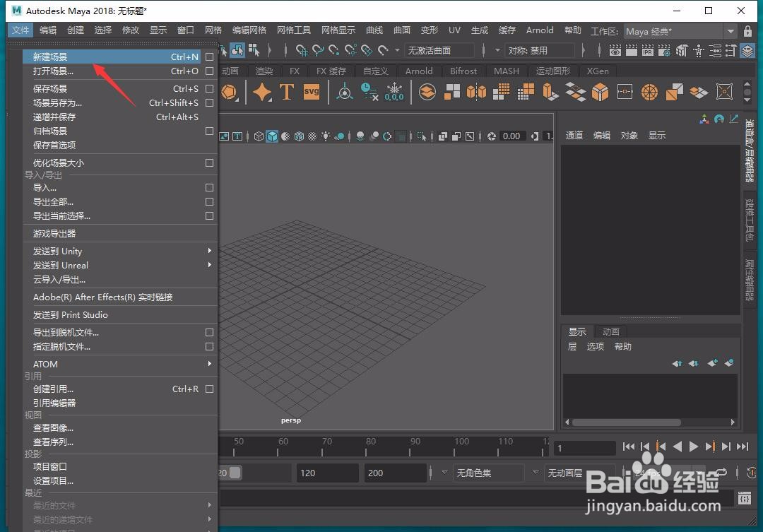763x532 pixels.
Task: Click 选项 in the layer editor menu
Action: 595,347
